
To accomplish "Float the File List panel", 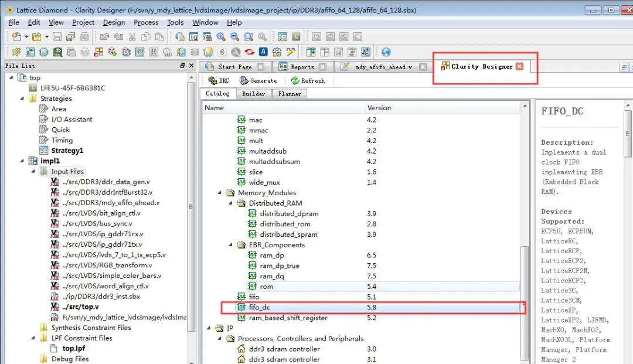I will (x=183, y=66).
